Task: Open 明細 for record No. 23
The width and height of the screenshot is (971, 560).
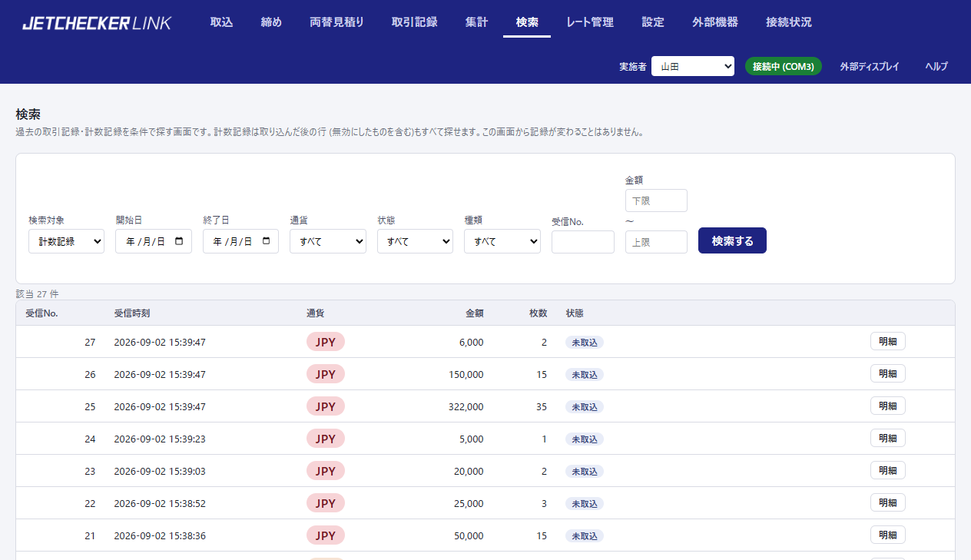Action: [888, 471]
